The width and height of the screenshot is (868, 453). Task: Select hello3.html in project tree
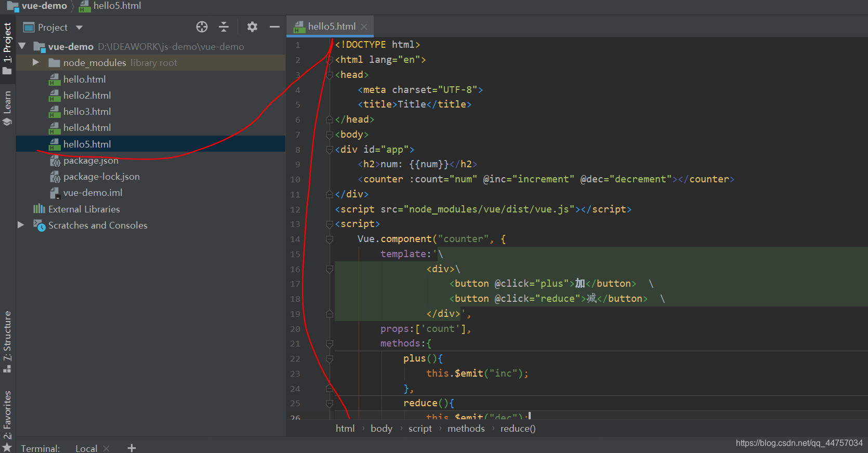pos(87,112)
